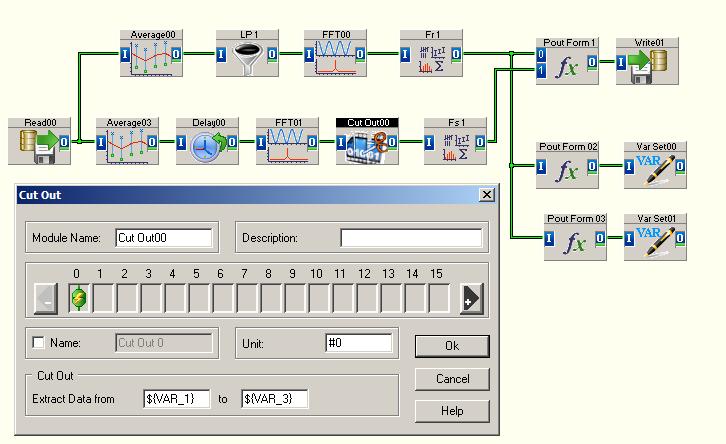The image size is (726, 444).
Task: Toggle channel 2 slot
Action: 127,299
